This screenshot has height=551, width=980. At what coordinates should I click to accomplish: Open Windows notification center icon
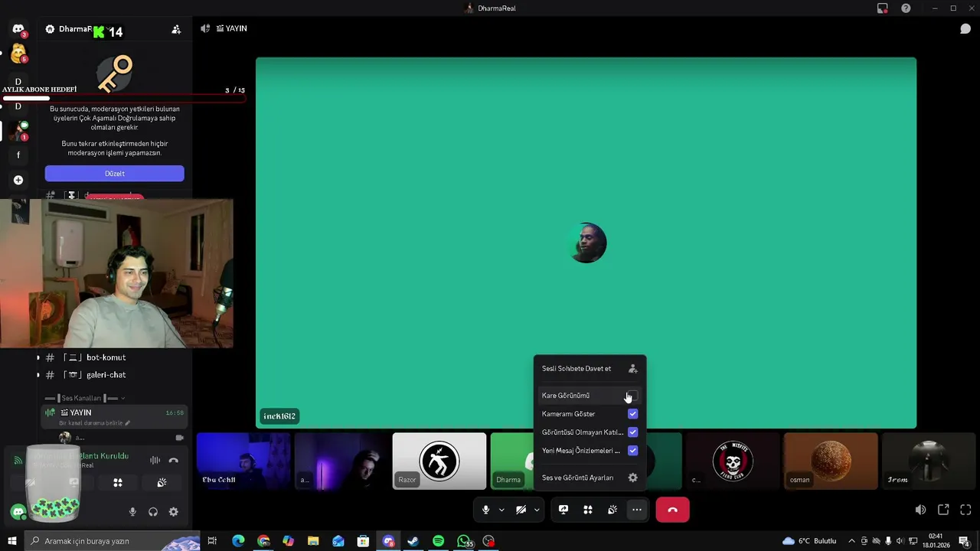tap(965, 541)
